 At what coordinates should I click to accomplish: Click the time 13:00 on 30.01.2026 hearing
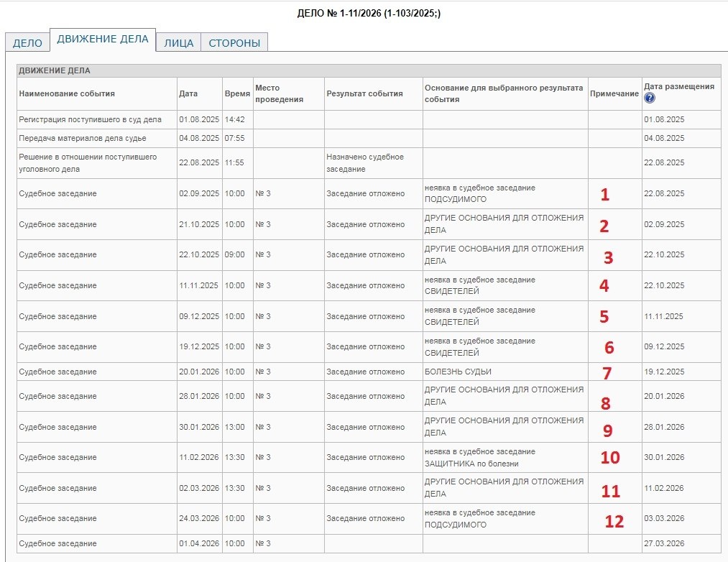click(x=234, y=427)
